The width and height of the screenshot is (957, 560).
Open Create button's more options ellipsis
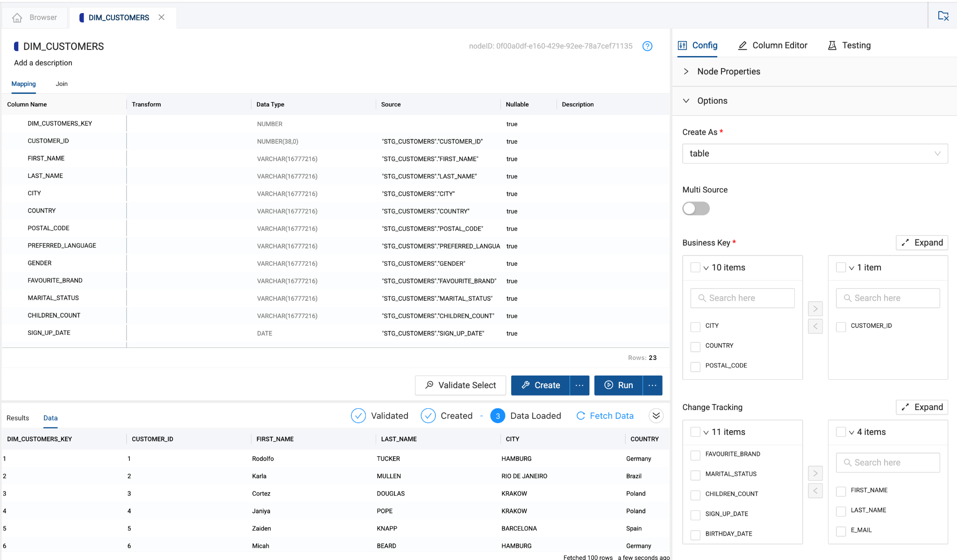[x=579, y=385]
